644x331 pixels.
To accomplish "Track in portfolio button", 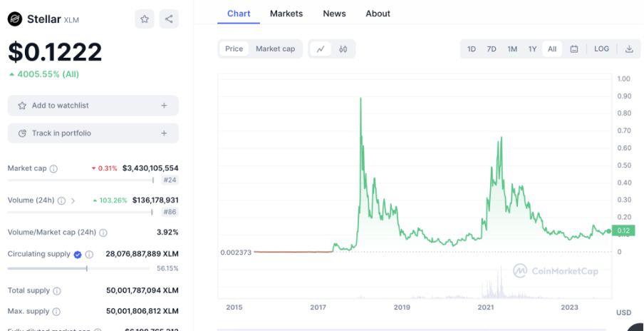I will 93,133.
